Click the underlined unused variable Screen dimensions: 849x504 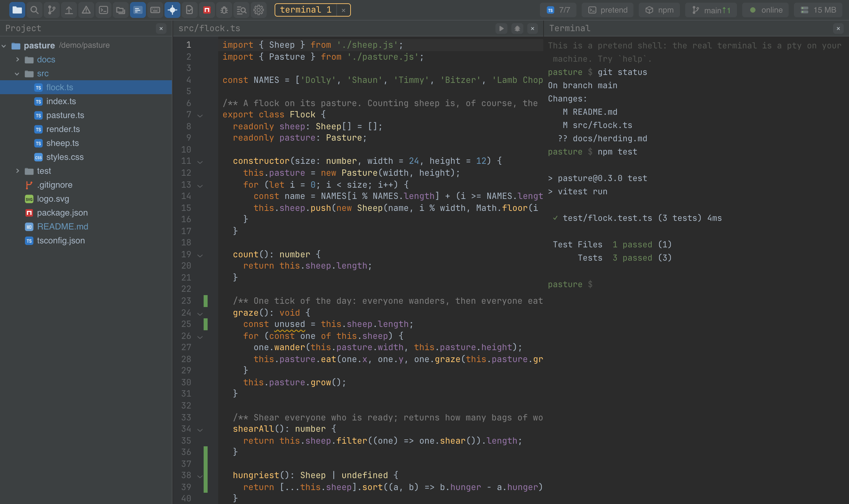click(289, 324)
